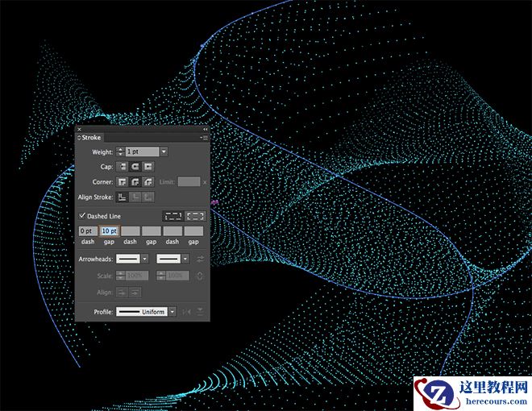Viewport: 532px width, 411px height.
Task: Open the Stroke panel flyout menu
Action: click(x=205, y=138)
